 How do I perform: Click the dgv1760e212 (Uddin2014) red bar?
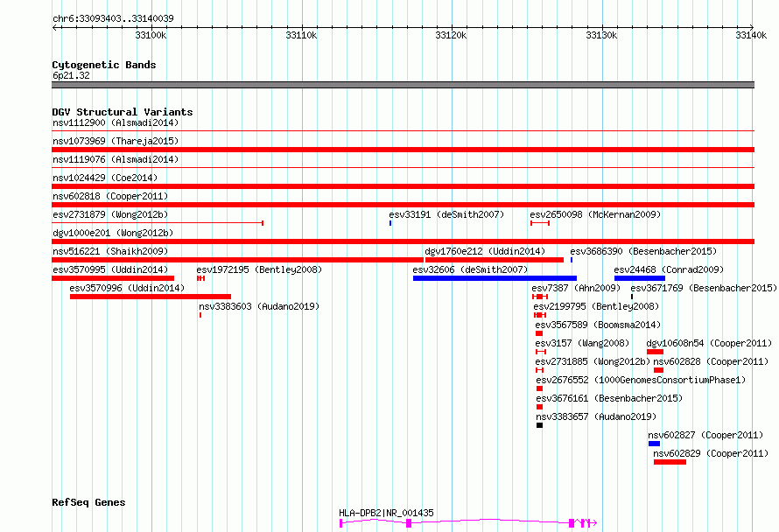pyautogui.click(x=495, y=260)
